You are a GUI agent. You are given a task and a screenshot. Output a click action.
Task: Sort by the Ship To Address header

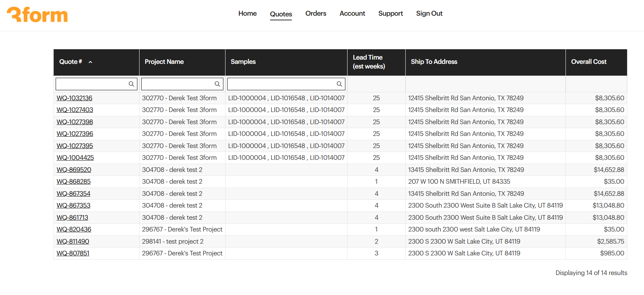[x=434, y=62]
